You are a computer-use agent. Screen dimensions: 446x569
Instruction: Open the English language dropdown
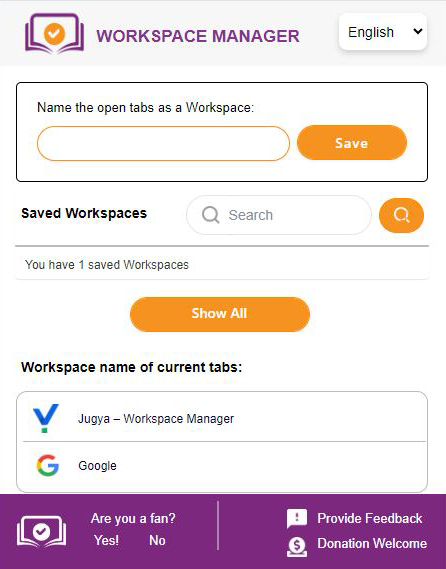click(382, 32)
